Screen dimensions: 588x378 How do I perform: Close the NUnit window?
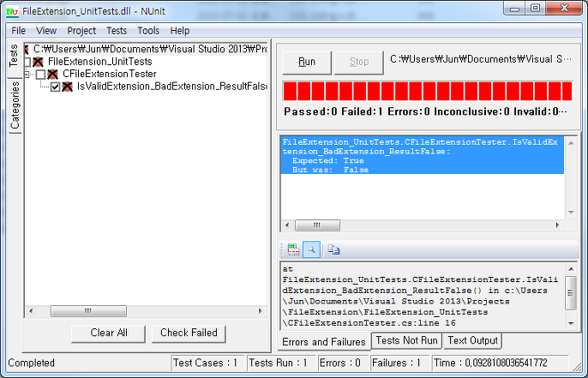click(564, 9)
